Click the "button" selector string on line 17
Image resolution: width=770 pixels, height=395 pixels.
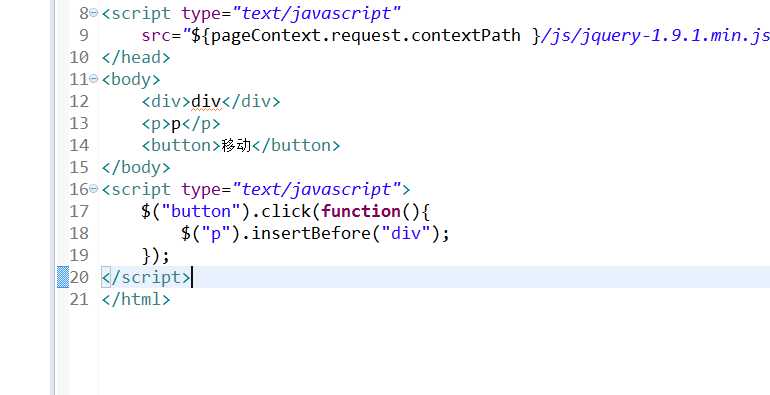(x=201, y=211)
